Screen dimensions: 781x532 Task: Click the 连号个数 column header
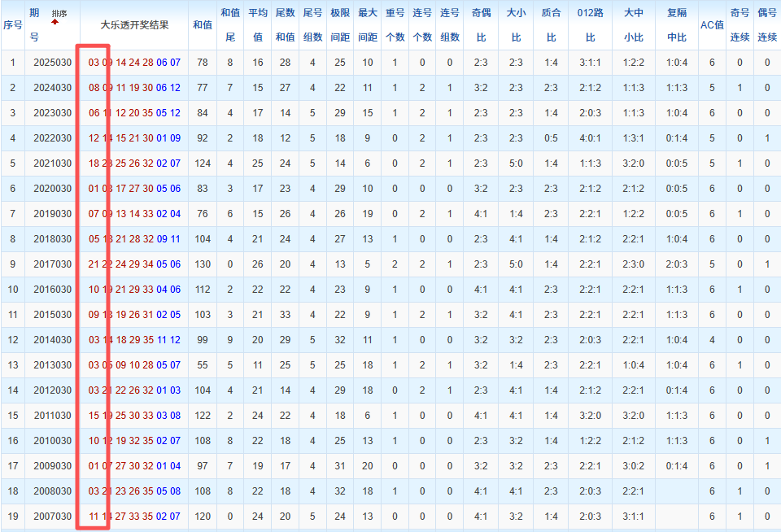tap(422, 25)
